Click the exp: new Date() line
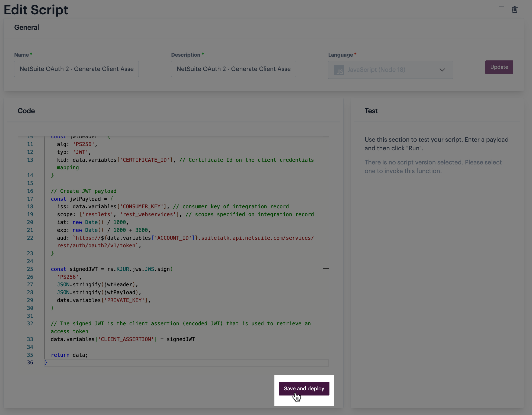 (x=104, y=230)
